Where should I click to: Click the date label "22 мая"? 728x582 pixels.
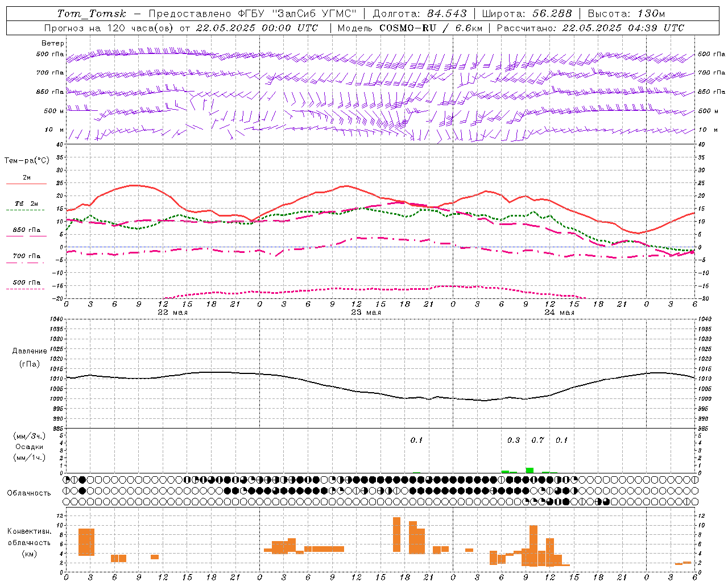click(173, 313)
